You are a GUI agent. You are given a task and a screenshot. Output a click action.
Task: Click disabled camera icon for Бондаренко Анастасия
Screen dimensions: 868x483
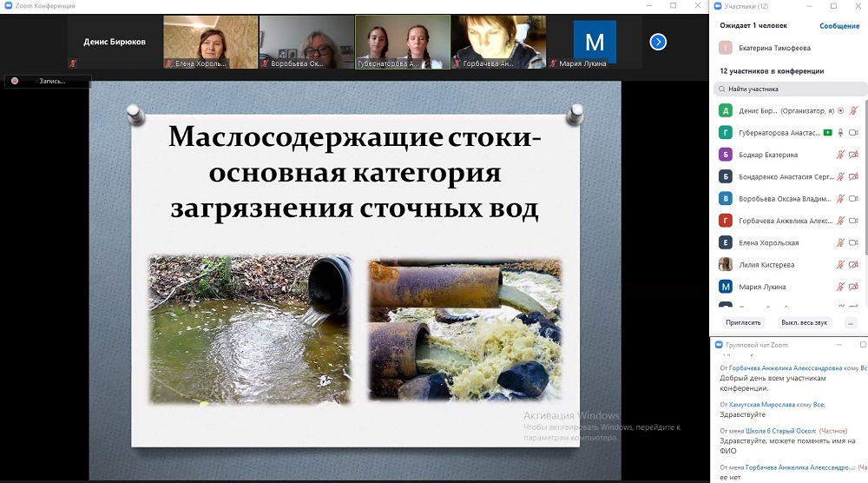tap(853, 176)
